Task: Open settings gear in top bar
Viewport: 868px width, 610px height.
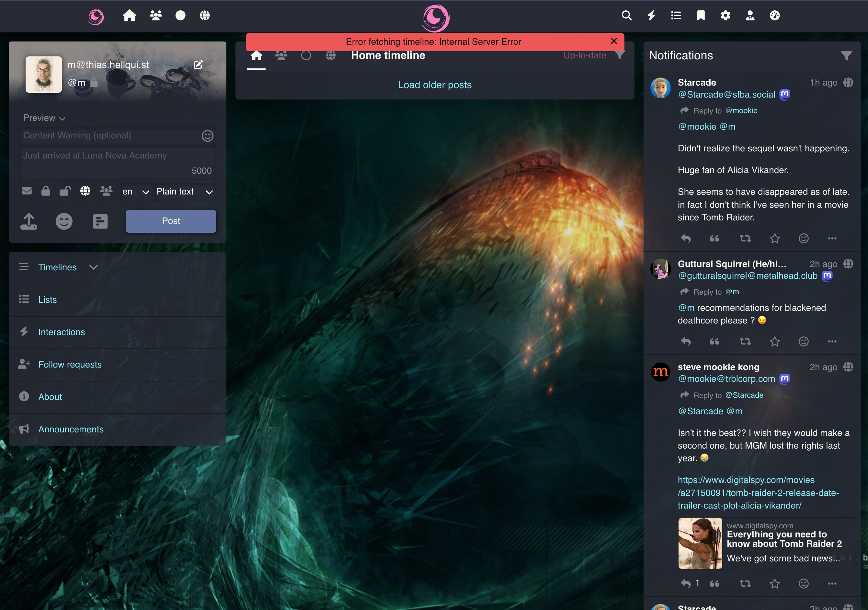Action: click(725, 16)
